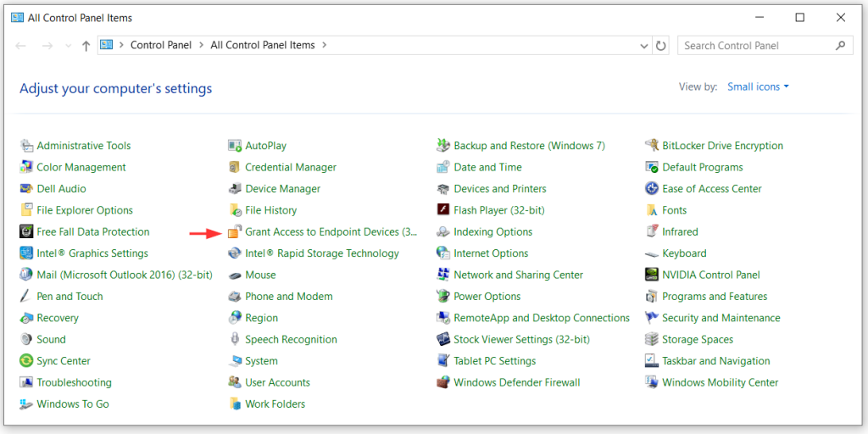Screen dimensions: 868x434
Task: Click the search magnifier icon
Action: pyautogui.click(x=841, y=46)
